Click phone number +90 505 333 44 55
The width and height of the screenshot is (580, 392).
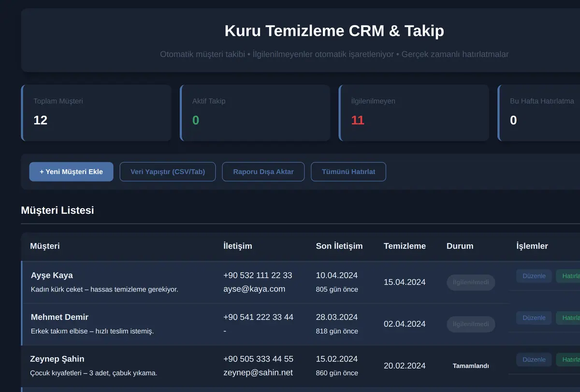(258, 359)
